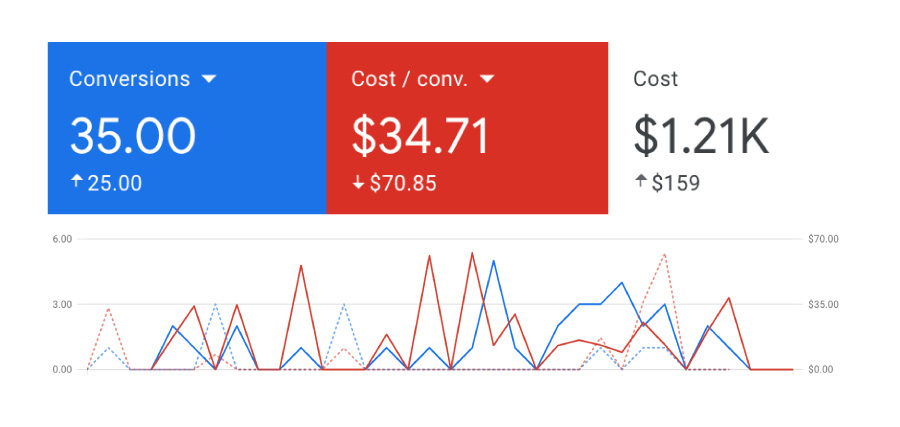Click the $1.21K total cost value
This screenshot has height=427, width=900.
click(701, 135)
